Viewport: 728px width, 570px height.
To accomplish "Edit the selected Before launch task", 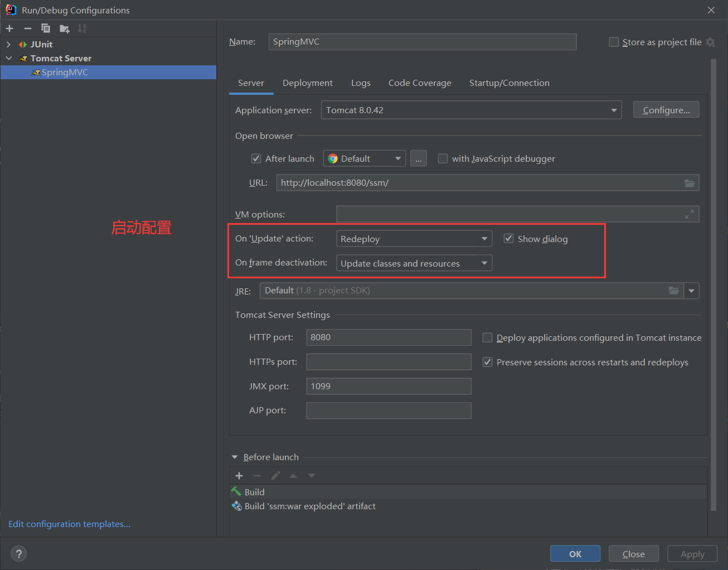I will click(275, 476).
